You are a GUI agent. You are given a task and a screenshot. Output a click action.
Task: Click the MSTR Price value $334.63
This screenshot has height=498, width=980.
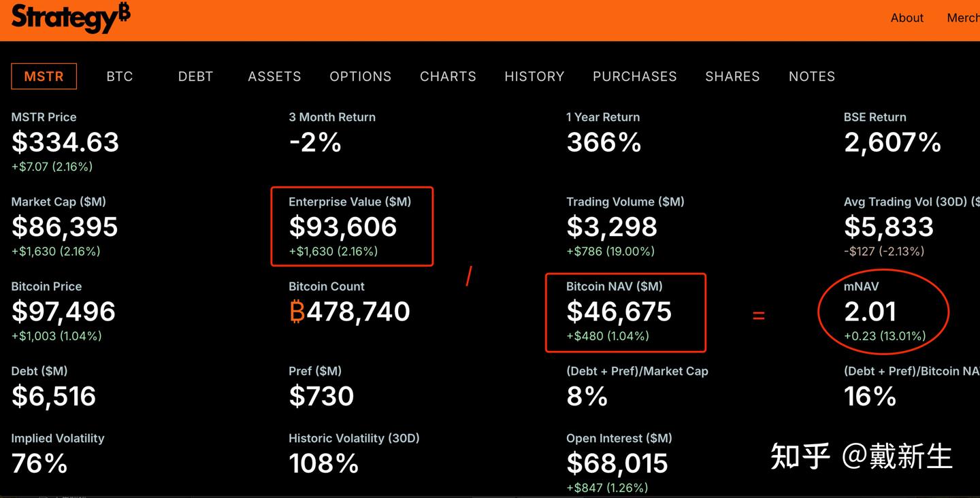tap(65, 142)
